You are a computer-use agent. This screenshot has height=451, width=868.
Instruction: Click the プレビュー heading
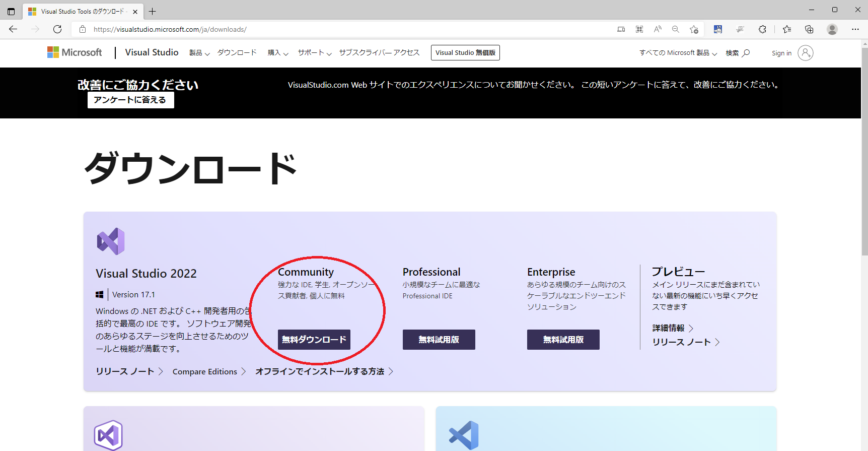point(678,272)
